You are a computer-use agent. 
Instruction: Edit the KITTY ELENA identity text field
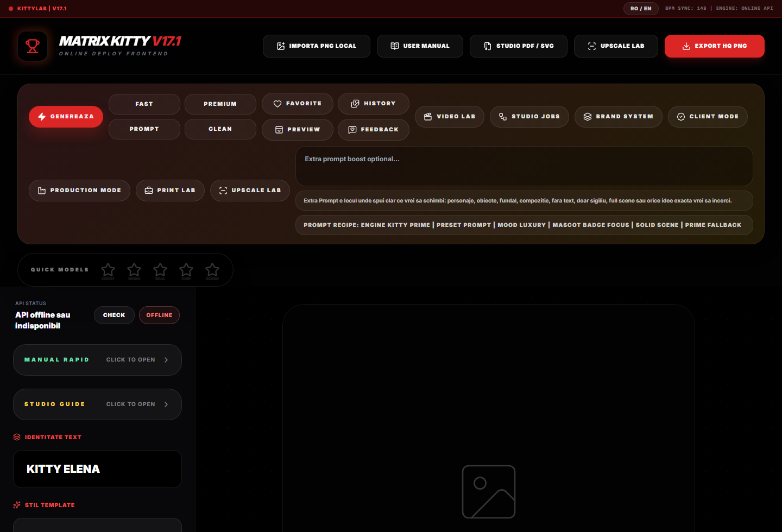[97, 469]
